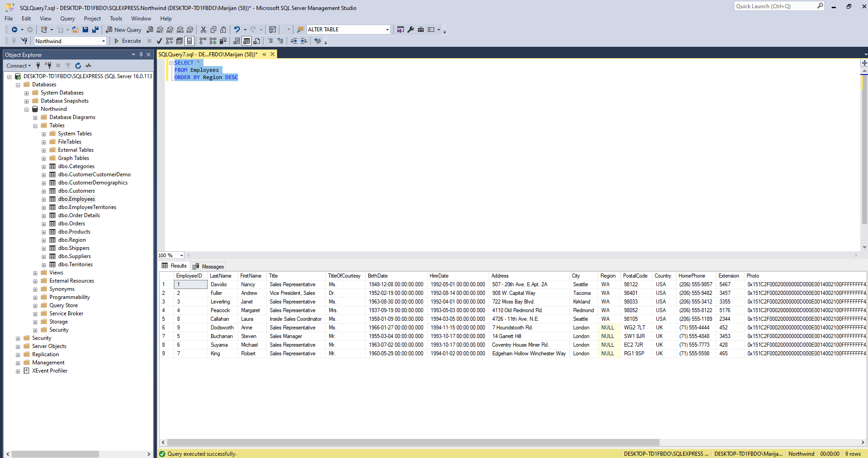The height and width of the screenshot is (458, 868).
Task: Click the Properties wrench icon
Action: coord(411,30)
